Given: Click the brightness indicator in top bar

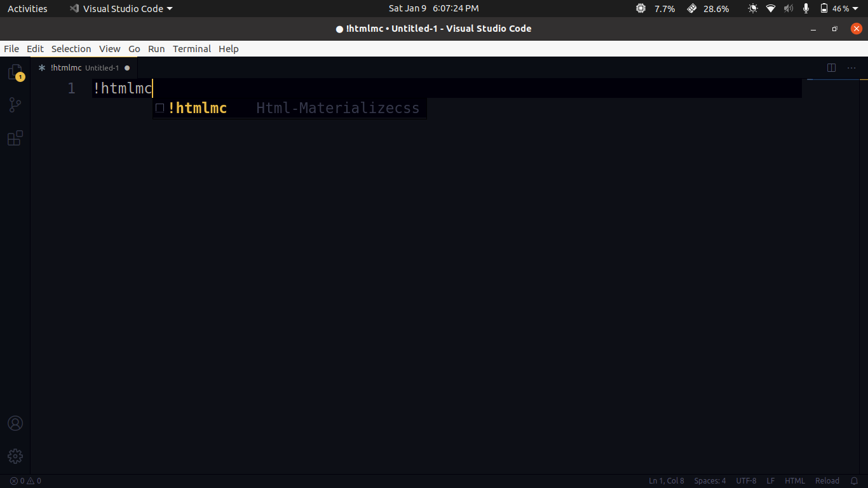Looking at the screenshot, I should [x=753, y=9].
